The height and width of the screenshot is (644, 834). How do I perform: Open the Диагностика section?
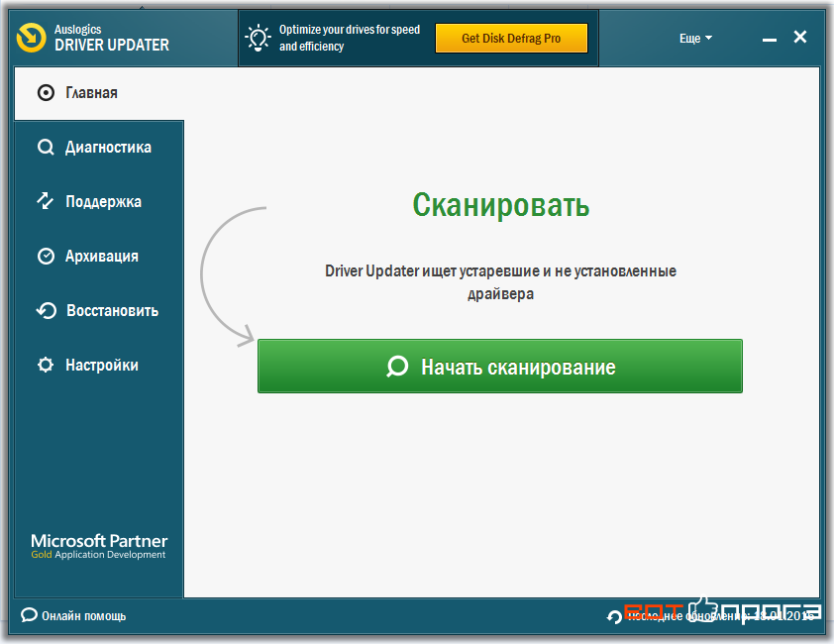click(x=99, y=148)
